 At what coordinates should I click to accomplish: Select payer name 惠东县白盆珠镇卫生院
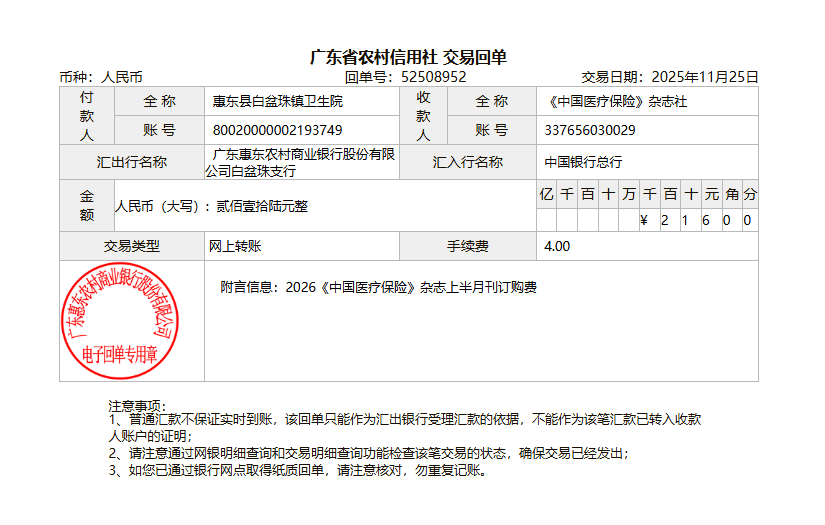[x=277, y=101]
